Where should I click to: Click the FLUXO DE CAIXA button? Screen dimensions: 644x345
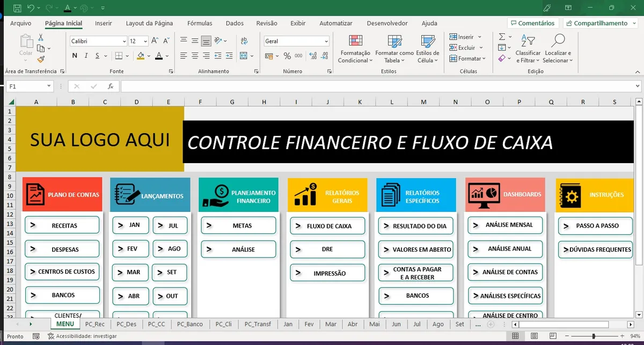327,226
